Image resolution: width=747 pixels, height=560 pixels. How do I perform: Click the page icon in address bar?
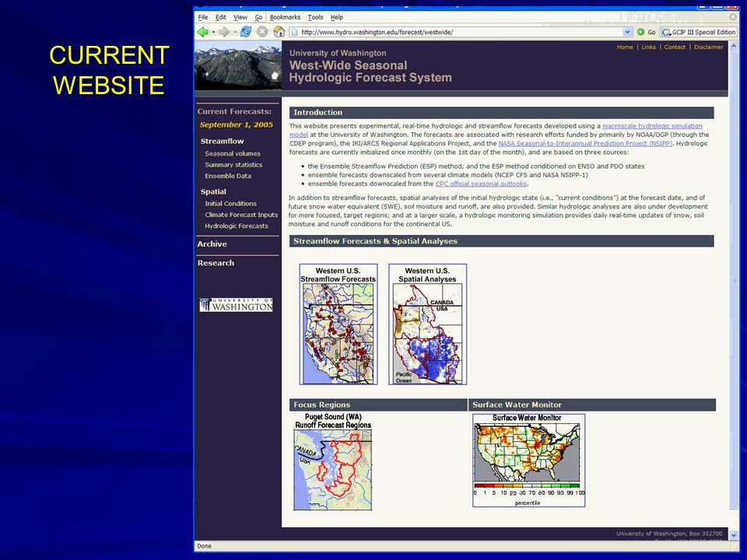(x=294, y=32)
